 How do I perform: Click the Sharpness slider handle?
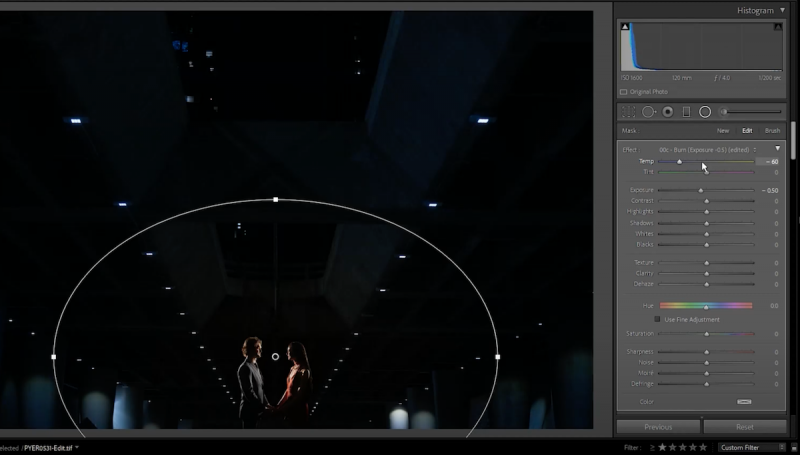(707, 352)
